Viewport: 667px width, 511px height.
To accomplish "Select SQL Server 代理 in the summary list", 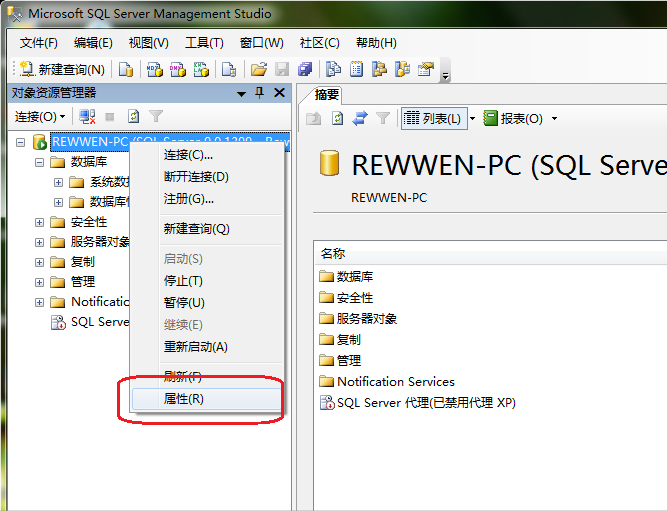I will click(418, 403).
